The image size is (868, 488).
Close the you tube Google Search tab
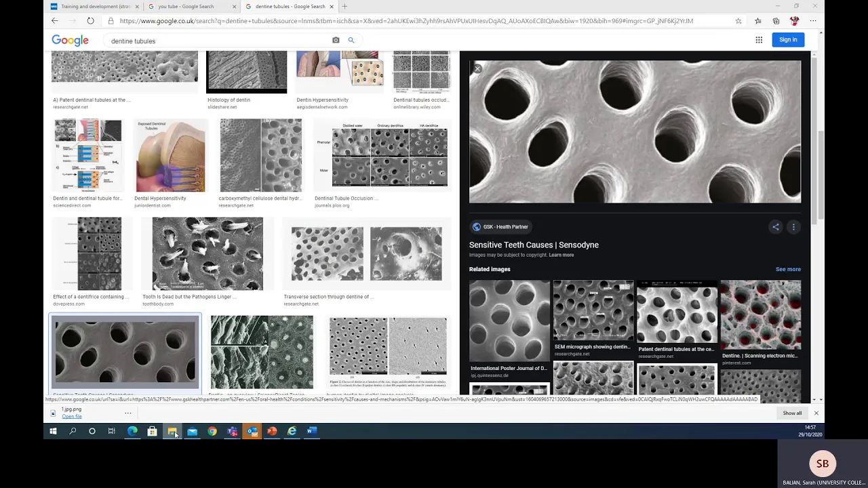[235, 7]
